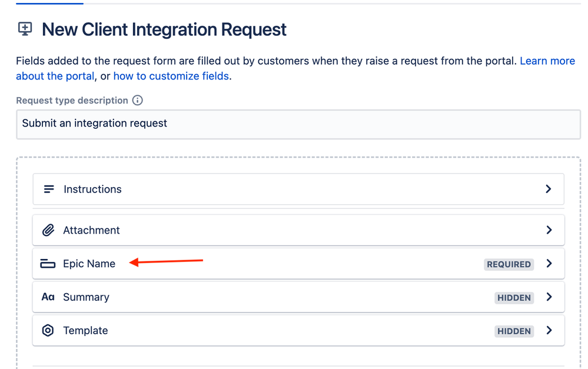Click the Template hexagon icon

click(x=48, y=331)
